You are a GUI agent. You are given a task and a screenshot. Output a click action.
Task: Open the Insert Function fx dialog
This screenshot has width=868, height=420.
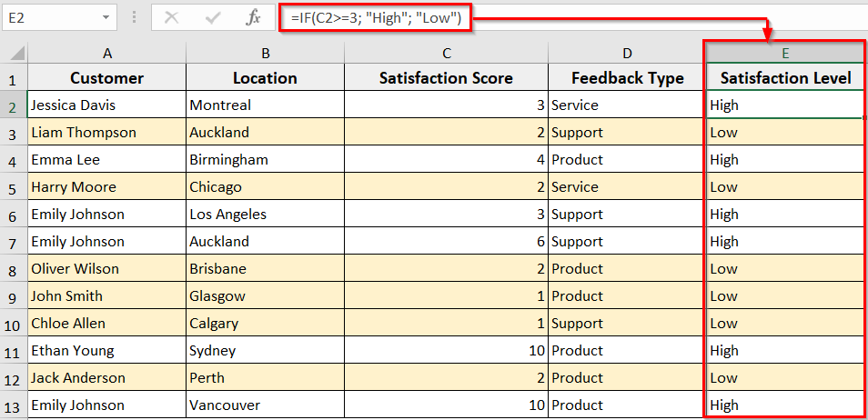click(254, 17)
